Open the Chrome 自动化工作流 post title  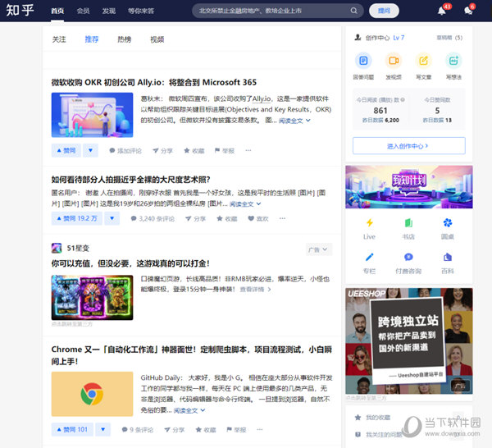191,355
